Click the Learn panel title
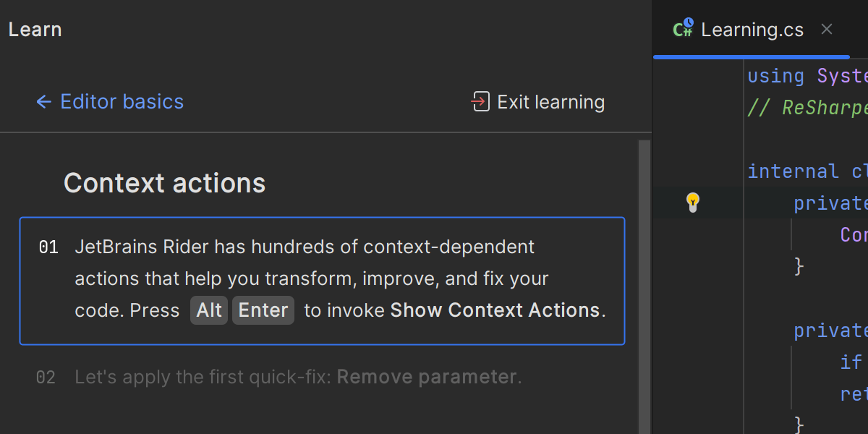Image resolution: width=868 pixels, height=434 pixels. point(35,30)
